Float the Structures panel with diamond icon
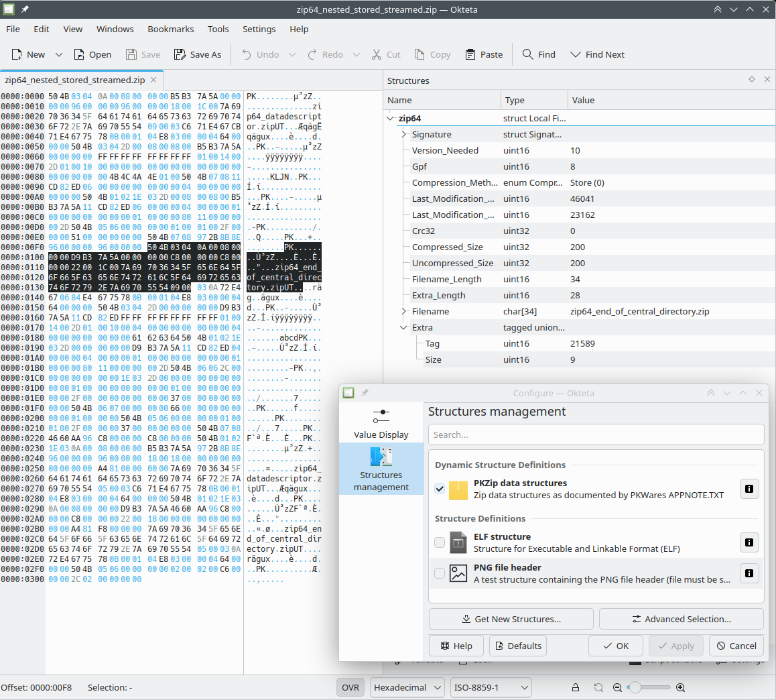776x700 pixels. pos(752,79)
